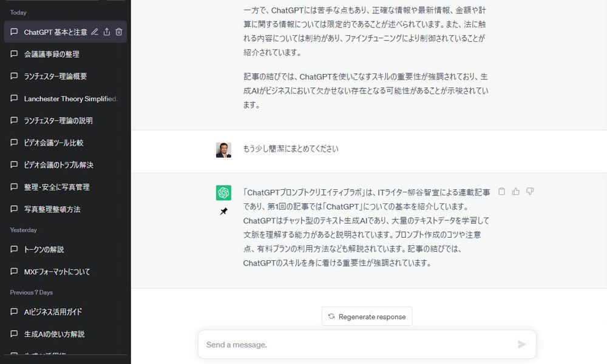Open the ビデオ会議ツール比較 conversation
Viewport: 607px width, 364px height.
click(x=66, y=143)
